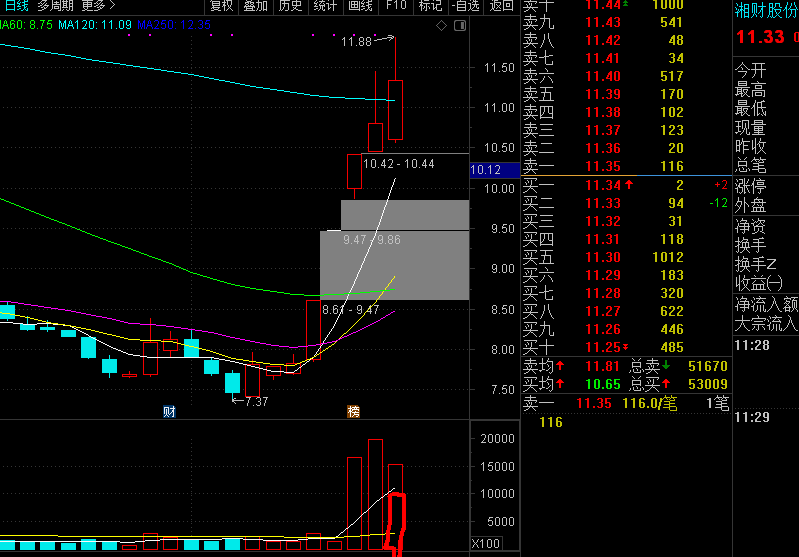Click the X100 volume scale label
This screenshot has width=799, height=557.
(x=486, y=544)
